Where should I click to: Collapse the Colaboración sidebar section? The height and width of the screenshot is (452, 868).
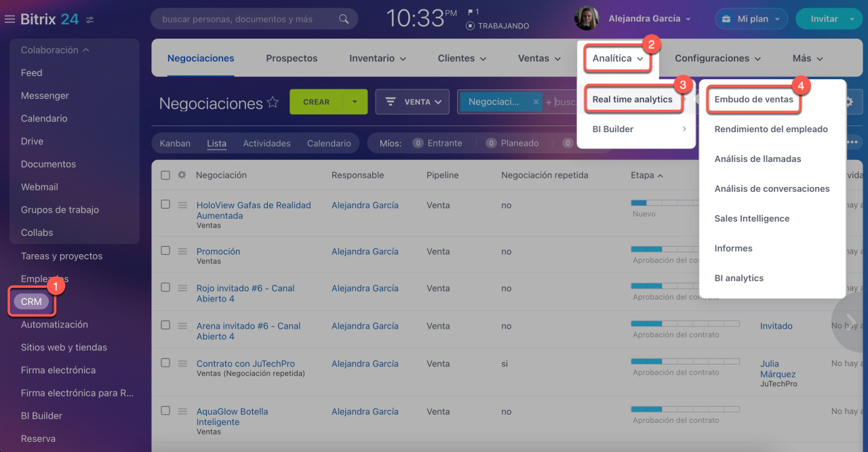tap(86, 50)
